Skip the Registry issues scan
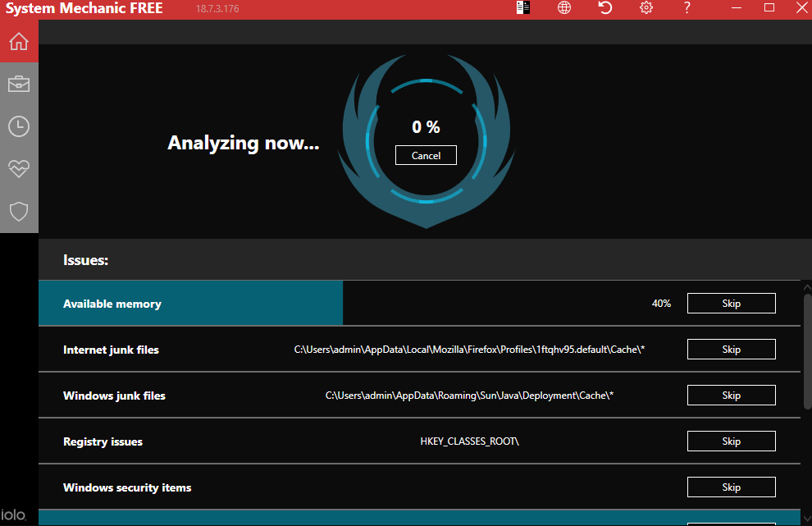 pyautogui.click(x=732, y=441)
